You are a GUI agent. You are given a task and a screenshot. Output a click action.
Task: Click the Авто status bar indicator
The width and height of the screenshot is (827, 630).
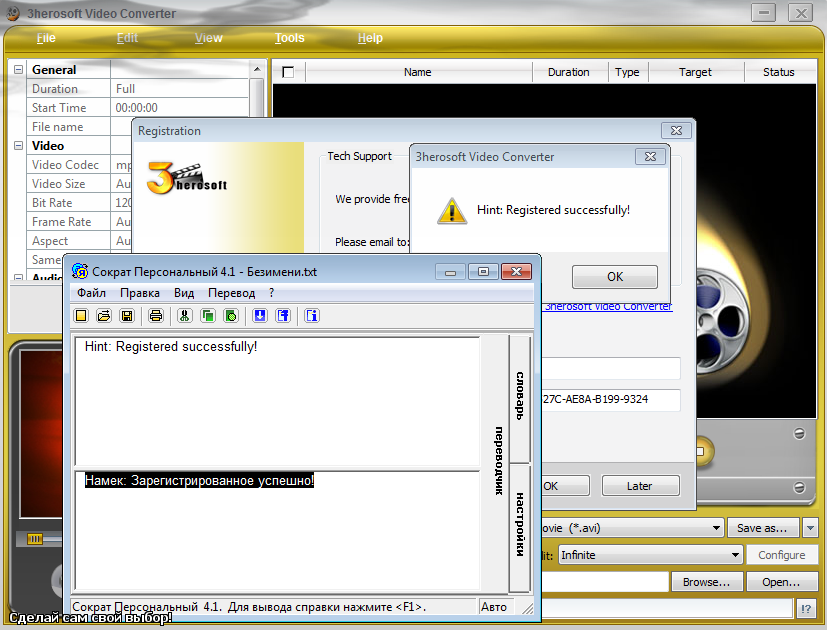pyautogui.click(x=494, y=607)
